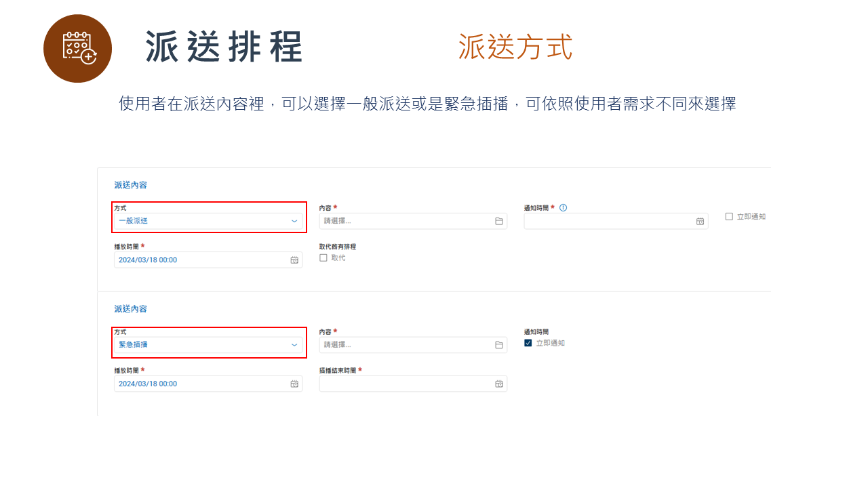The width and height of the screenshot is (868, 488).
Task: Click the info icon beside 通知時間
Action: tap(563, 207)
